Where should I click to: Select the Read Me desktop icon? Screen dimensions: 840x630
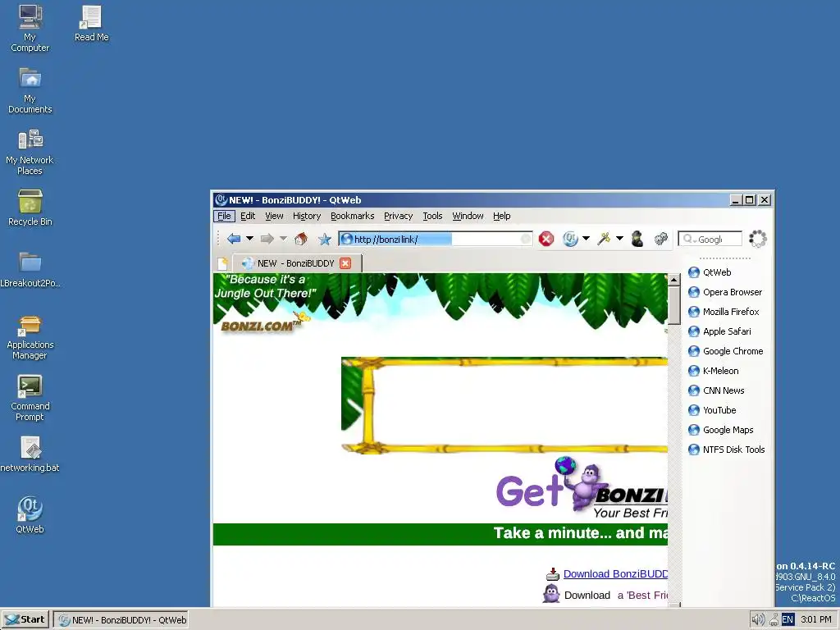(x=92, y=24)
